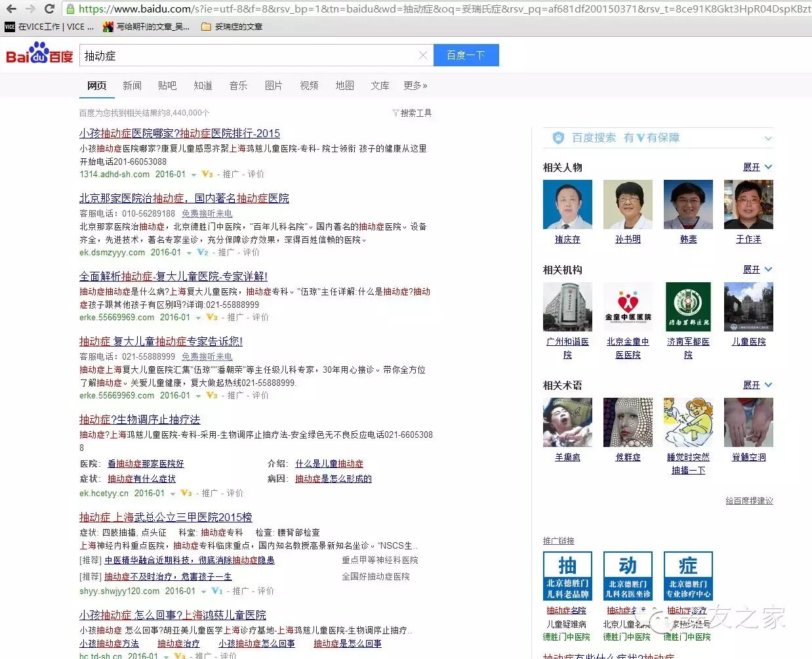Switch to the 知道 tab
This screenshot has width=812, height=659.
[x=203, y=85]
